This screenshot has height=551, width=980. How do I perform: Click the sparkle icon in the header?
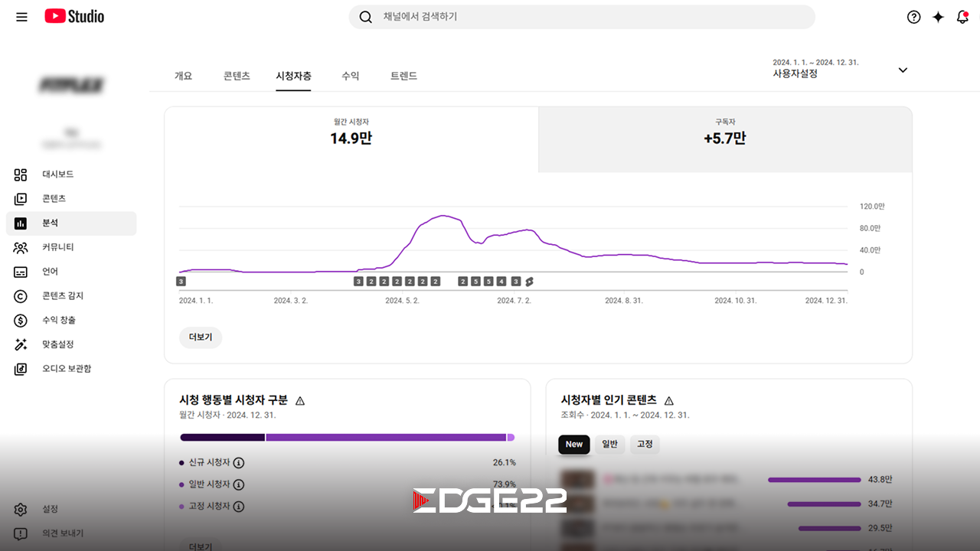[938, 17]
